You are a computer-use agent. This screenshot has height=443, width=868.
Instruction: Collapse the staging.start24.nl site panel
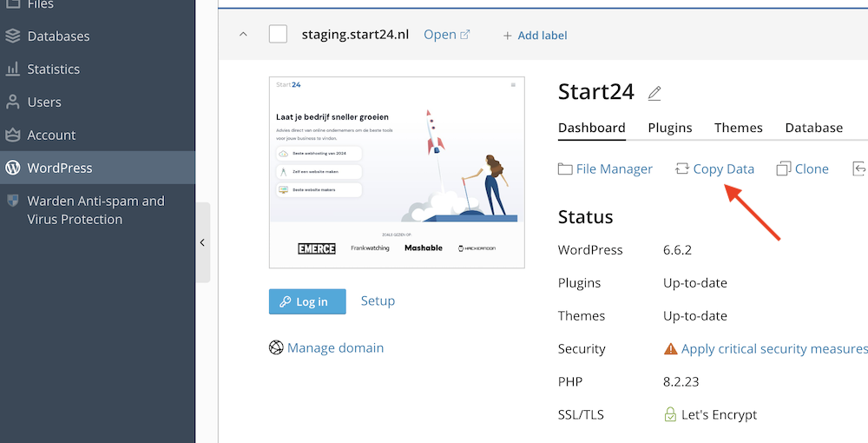(243, 35)
